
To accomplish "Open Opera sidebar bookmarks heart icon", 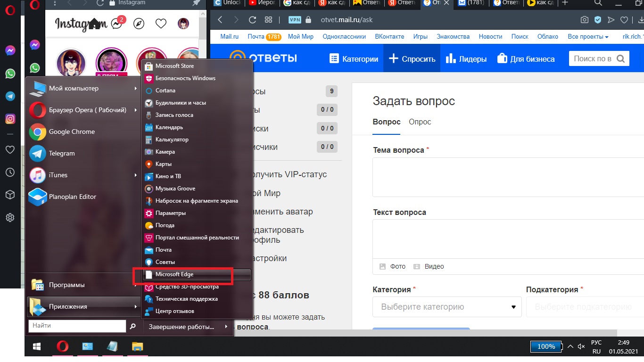I will point(10,150).
